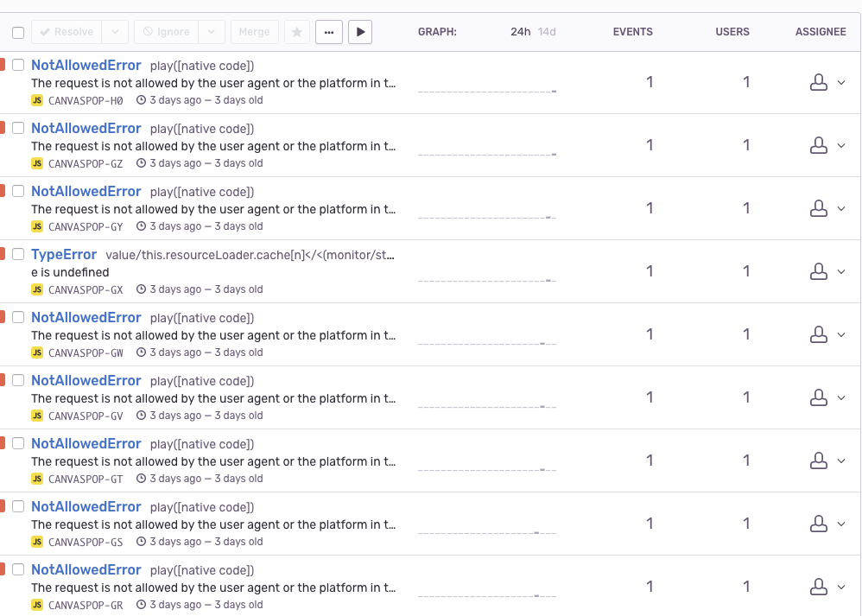
Task: Open the more actions ellipsis button
Action: 329,32
